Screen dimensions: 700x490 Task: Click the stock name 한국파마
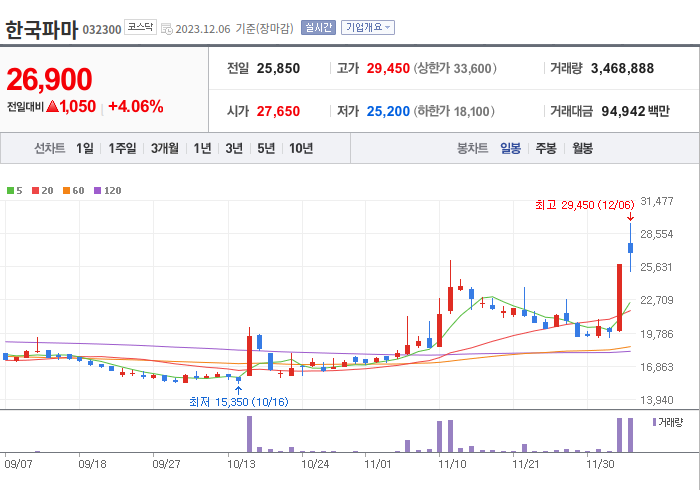click(x=42, y=30)
